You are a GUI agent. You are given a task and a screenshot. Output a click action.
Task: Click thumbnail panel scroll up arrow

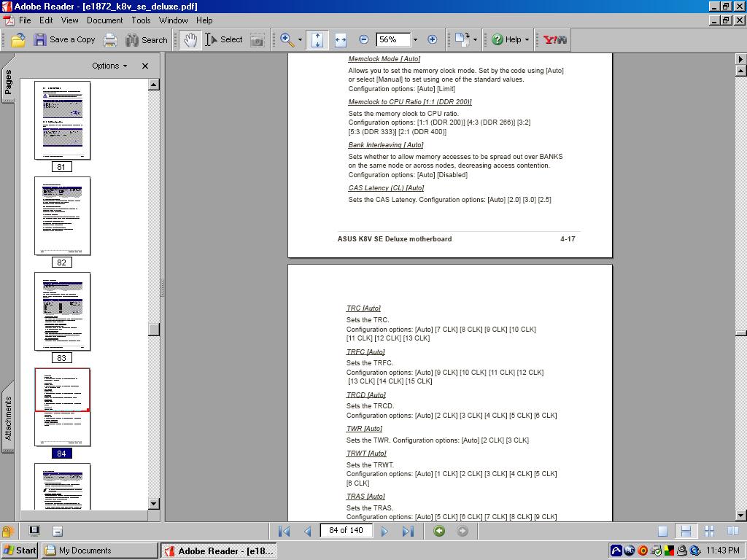click(153, 85)
